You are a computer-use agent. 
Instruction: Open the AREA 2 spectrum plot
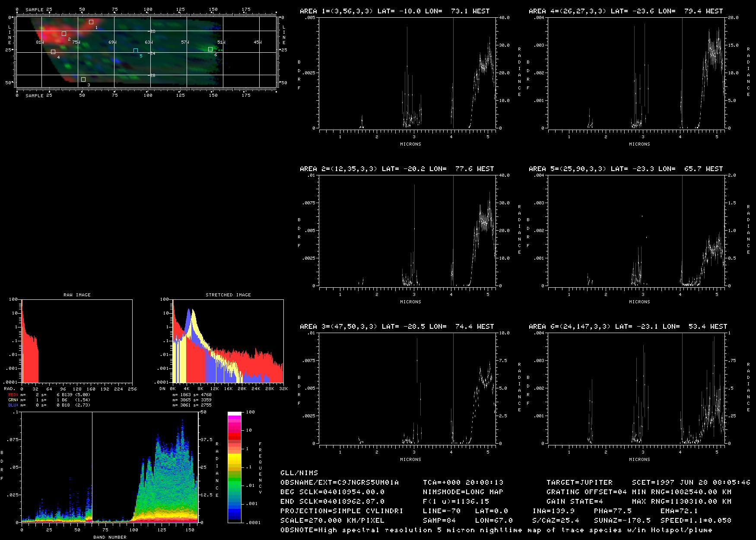pos(407,231)
